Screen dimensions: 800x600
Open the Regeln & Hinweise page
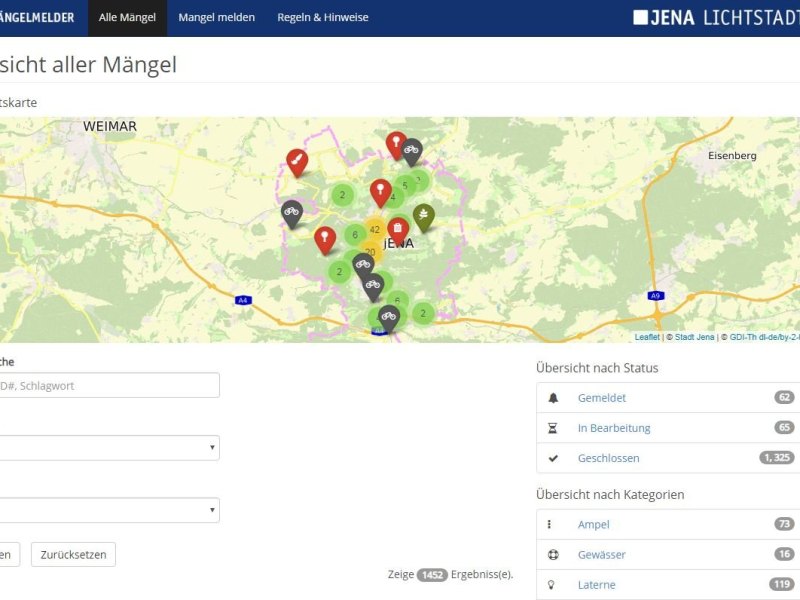(323, 18)
